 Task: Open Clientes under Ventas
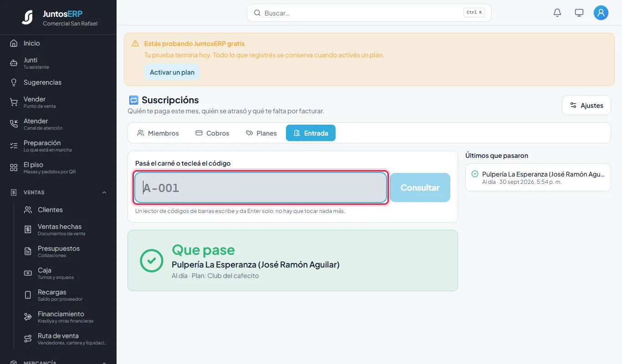point(66,210)
